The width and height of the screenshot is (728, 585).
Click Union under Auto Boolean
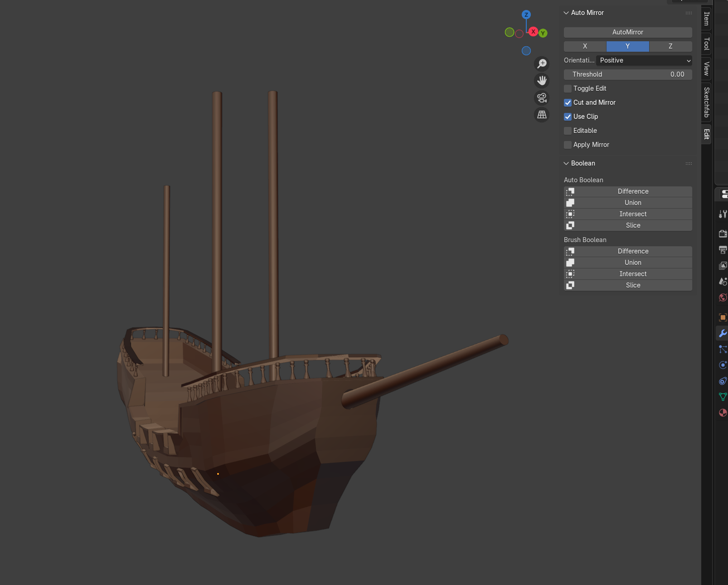[632, 203]
